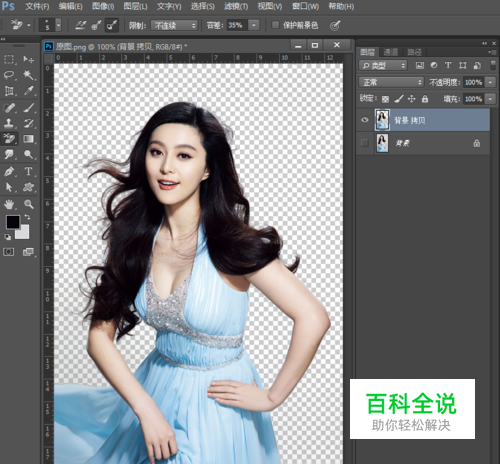Click the foreground color swatch
Screen dimensions: 500x464
click(13, 222)
